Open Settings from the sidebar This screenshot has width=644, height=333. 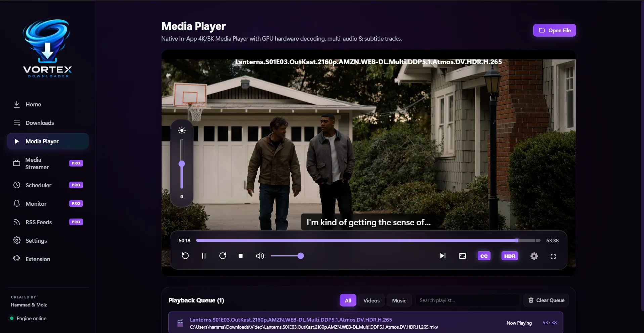[x=48, y=241]
